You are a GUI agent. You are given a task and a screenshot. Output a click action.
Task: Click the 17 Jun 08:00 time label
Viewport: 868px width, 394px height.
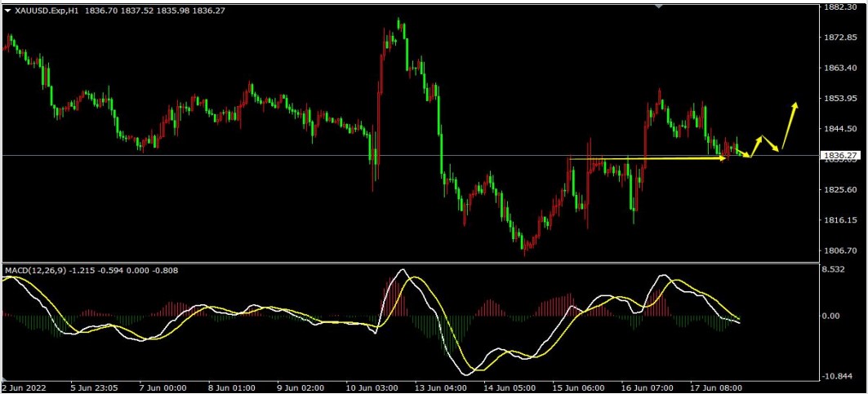pyautogui.click(x=717, y=387)
